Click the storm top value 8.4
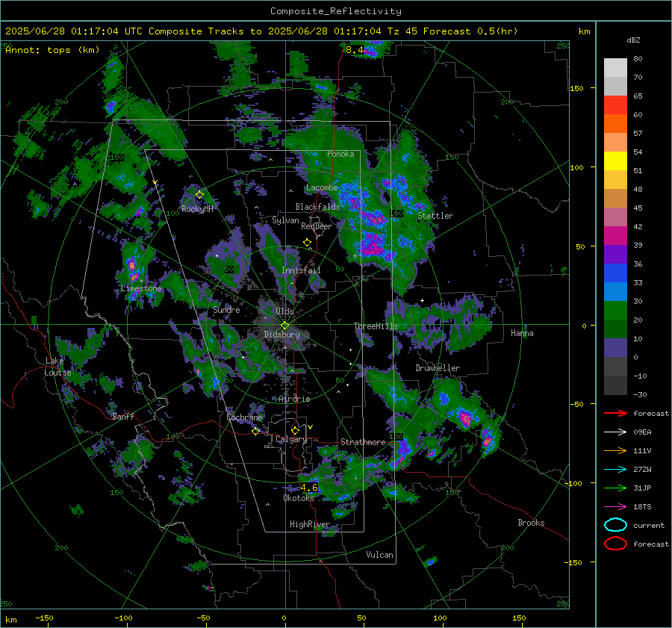The image size is (672, 628). click(x=354, y=50)
